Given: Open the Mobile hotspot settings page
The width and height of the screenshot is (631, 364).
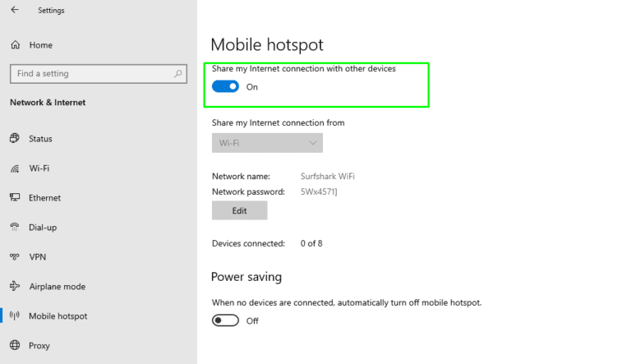Looking at the screenshot, I should pos(58,316).
